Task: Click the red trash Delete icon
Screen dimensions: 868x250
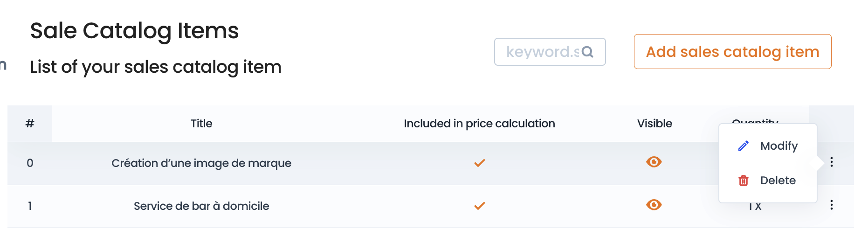Action: (x=744, y=181)
